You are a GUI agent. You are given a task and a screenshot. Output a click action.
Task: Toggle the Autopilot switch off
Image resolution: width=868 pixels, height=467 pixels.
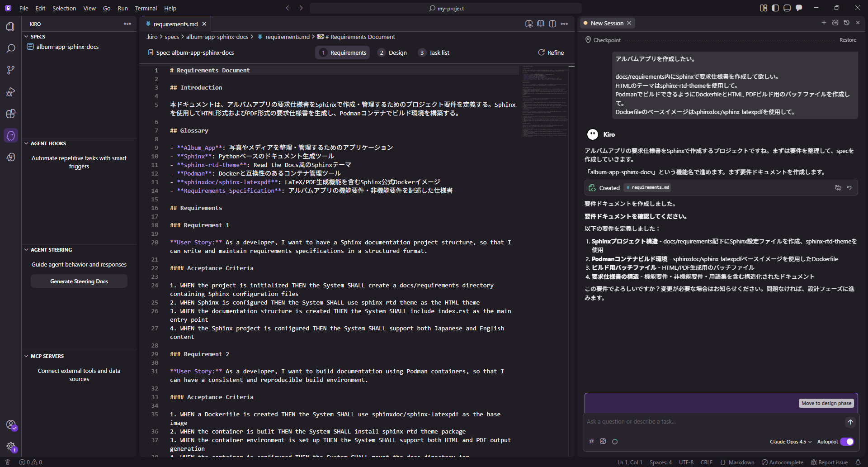(847, 442)
